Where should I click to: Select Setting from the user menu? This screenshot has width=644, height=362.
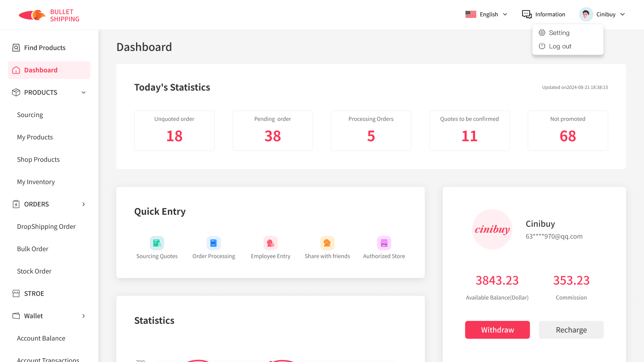click(x=559, y=33)
